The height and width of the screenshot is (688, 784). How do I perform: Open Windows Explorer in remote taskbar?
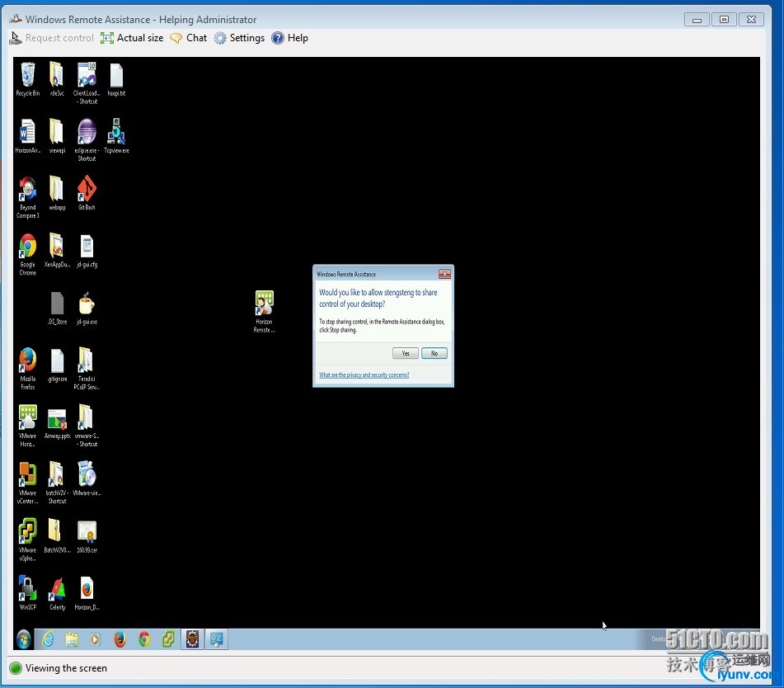click(72, 639)
